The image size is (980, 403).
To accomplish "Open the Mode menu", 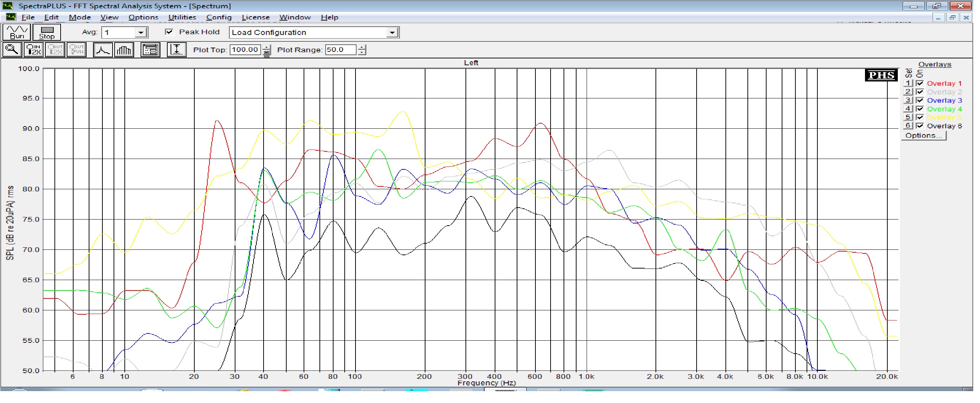I will tap(80, 17).
